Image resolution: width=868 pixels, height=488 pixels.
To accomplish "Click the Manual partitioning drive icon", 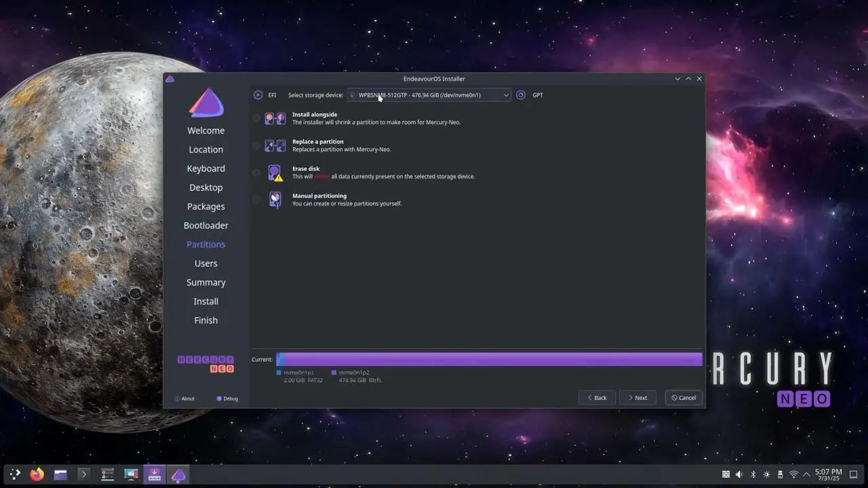I will [275, 200].
